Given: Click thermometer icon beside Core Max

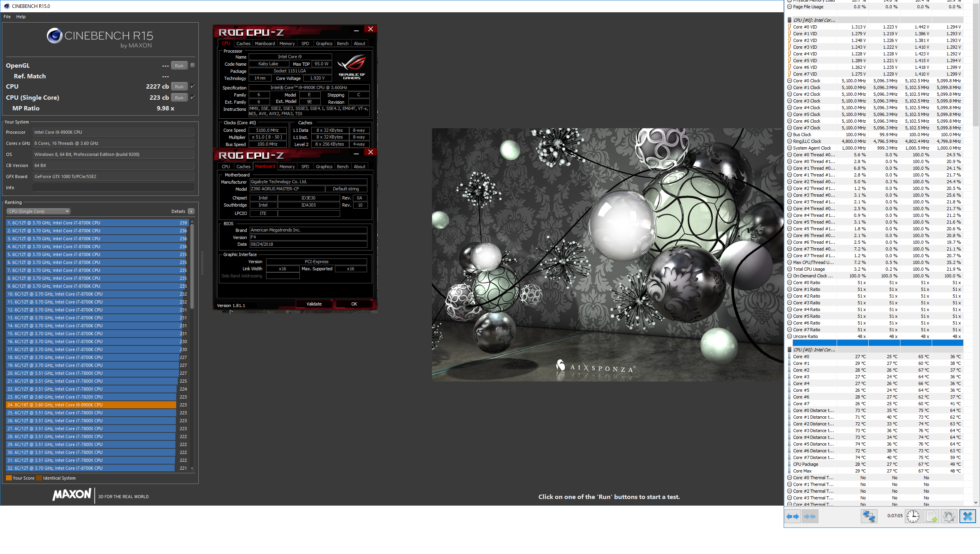Looking at the screenshot, I should [x=789, y=471].
